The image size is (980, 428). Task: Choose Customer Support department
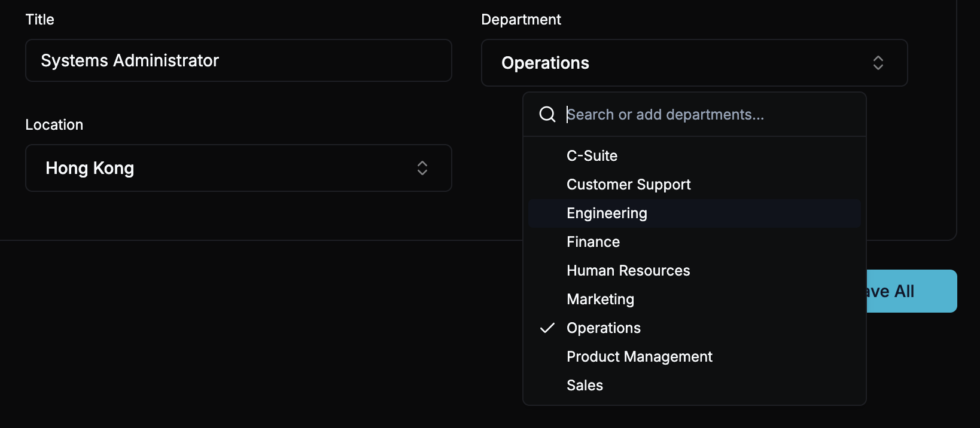coord(628,185)
